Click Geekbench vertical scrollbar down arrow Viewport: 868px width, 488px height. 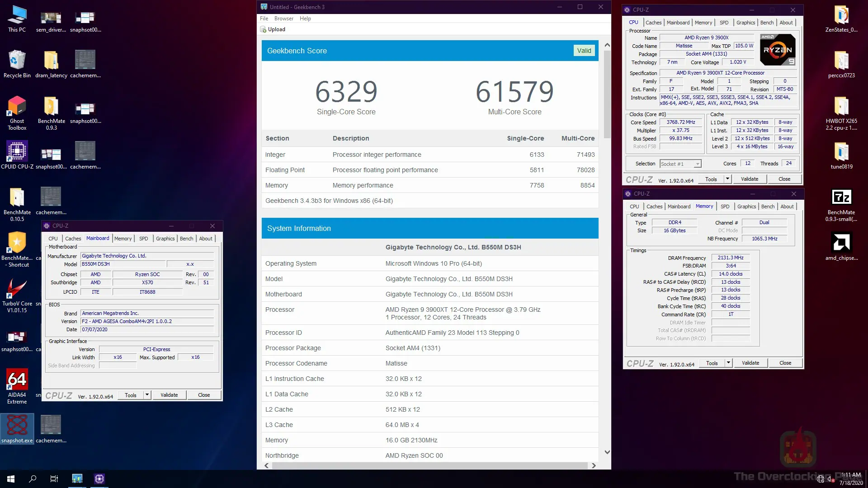click(x=607, y=452)
